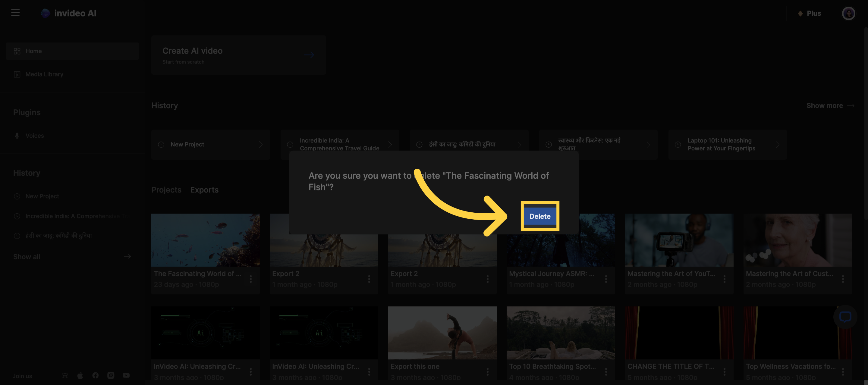The width and height of the screenshot is (868, 385).
Task: Open New Project history card
Action: [x=210, y=145]
